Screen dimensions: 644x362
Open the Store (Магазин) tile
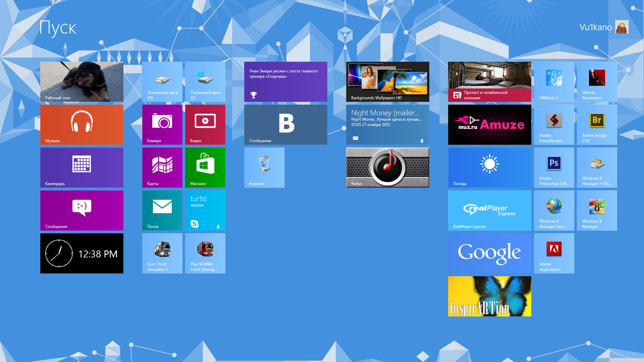[x=205, y=167]
